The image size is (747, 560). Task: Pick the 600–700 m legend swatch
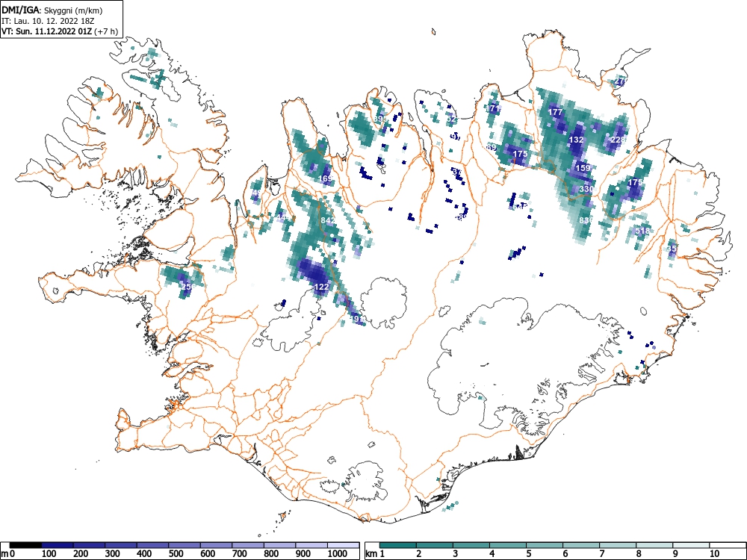tap(217, 545)
